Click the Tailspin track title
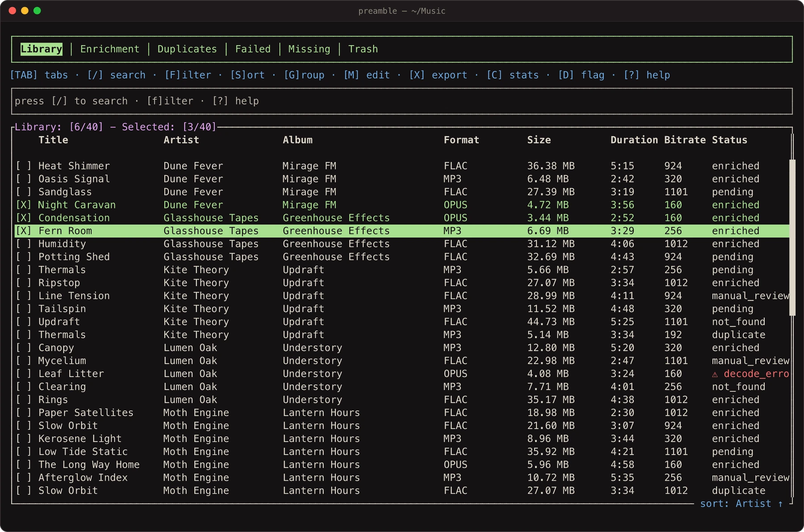 click(62, 309)
